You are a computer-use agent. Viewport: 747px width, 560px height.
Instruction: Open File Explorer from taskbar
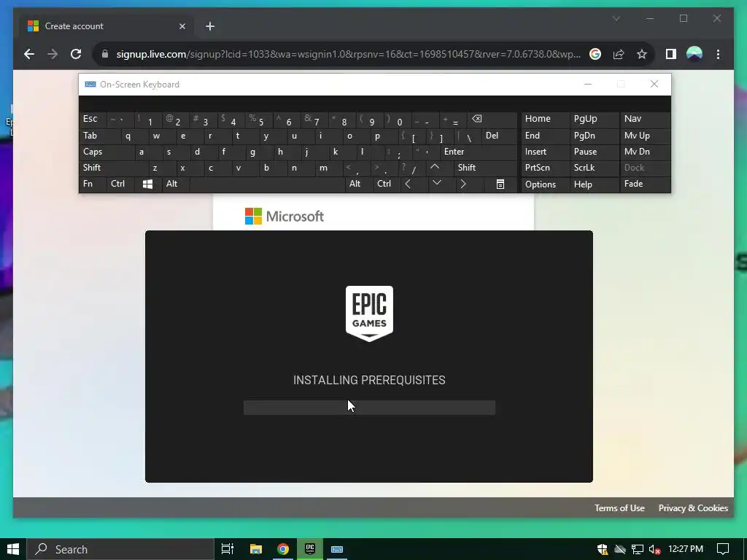(x=256, y=549)
